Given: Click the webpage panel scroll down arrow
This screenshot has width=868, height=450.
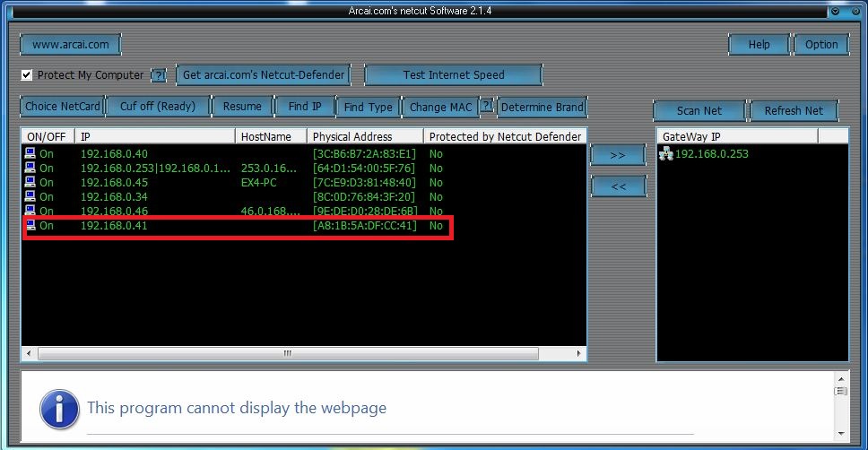Looking at the screenshot, I should (x=841, y=434).
